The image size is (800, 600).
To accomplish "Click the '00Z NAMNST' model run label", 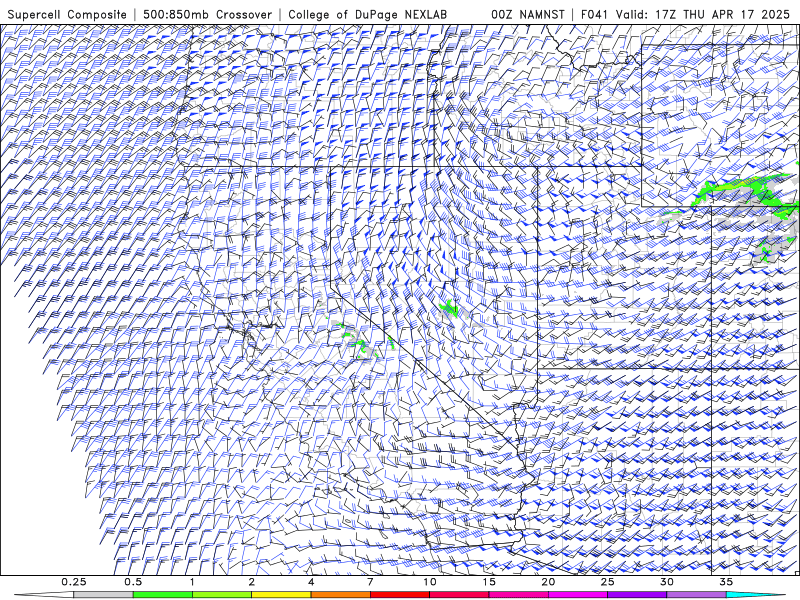I will click(x=528, y=14).
